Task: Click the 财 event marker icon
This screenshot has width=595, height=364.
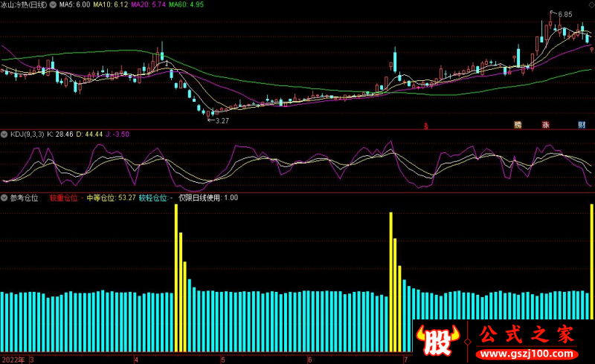Action: [x=582, y=125]
